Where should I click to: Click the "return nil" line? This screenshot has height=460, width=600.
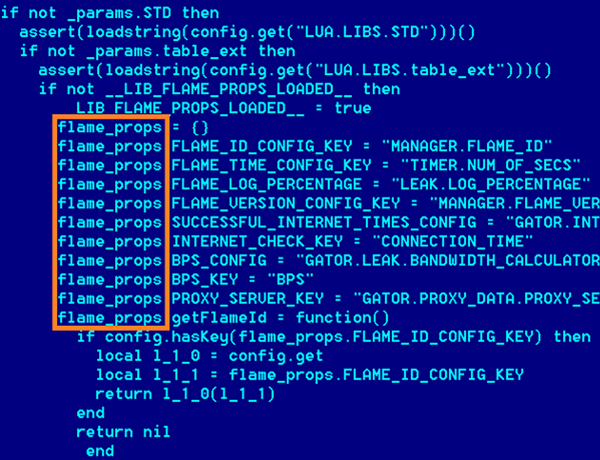click(123, 432)
